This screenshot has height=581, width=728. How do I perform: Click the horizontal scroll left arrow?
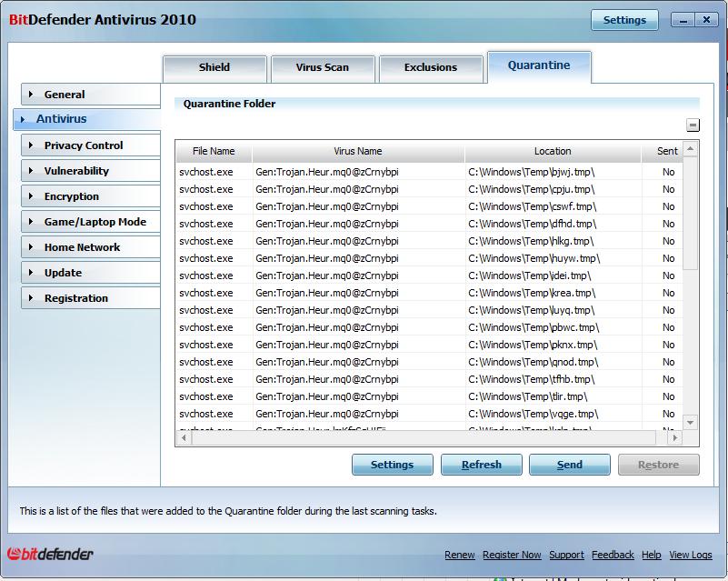point(184,437)
